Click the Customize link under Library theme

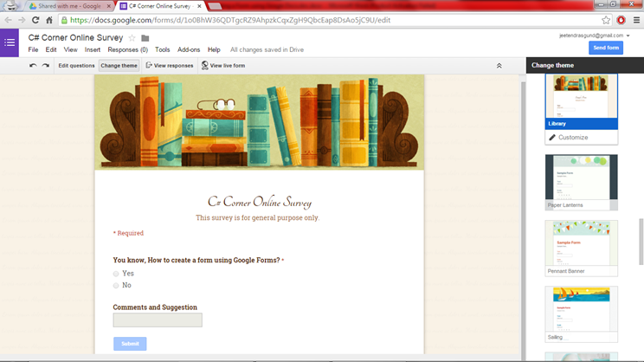coord(573,137)
